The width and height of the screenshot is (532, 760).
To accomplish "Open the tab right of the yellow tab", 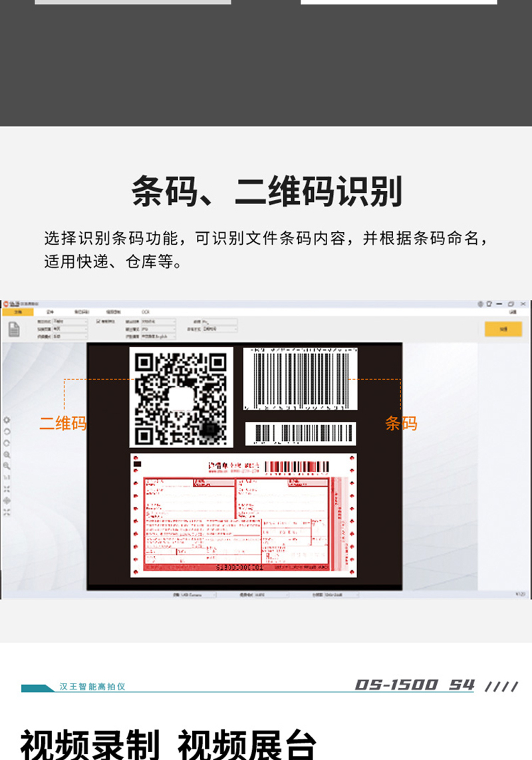I will point(50,312).
